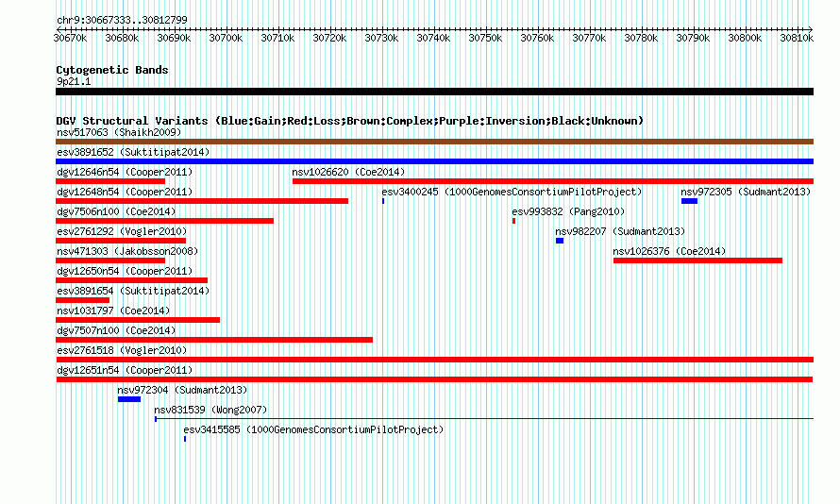
Task: Click esv2761518 (Vogler2010) label
Action: click(122, 350)
